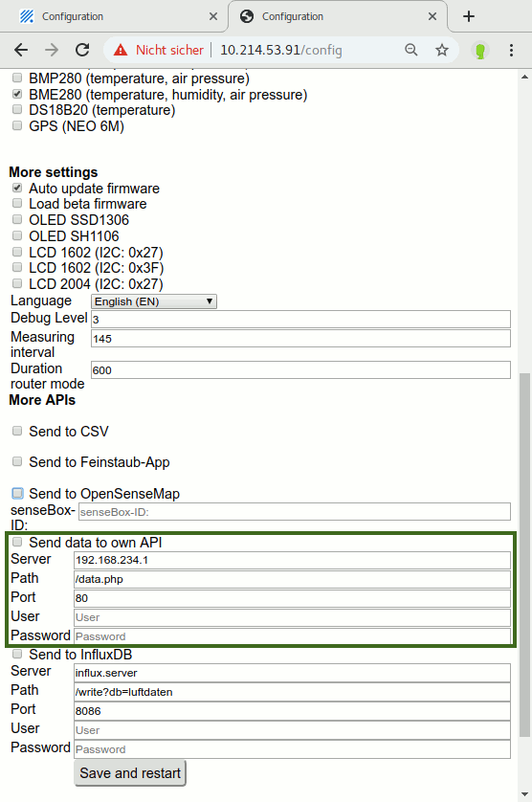Click the senseBox-ID input field
The image size is (532, 802).
pos(294,512)
